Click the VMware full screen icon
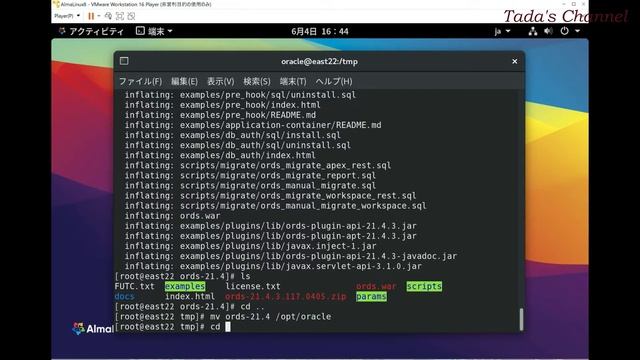640x360 pixels. click(x=120, y=16)
